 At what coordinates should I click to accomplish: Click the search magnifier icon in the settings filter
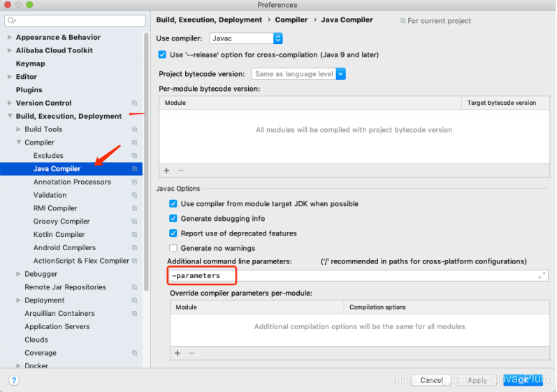(x=11, y=20)
